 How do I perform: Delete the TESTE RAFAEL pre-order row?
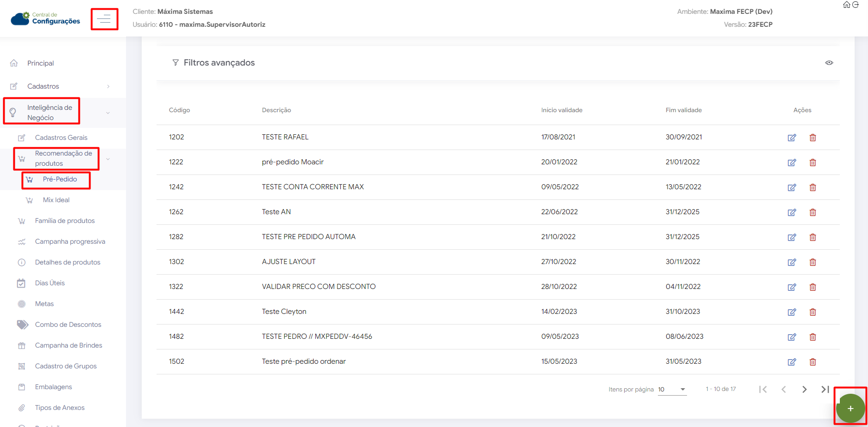[x=813, y=138]
